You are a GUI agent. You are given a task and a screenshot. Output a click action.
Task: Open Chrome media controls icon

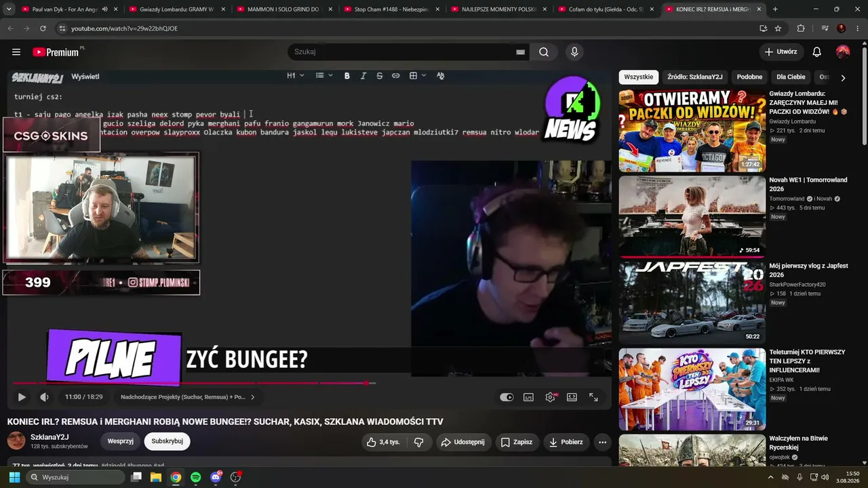tap(825, 28)
